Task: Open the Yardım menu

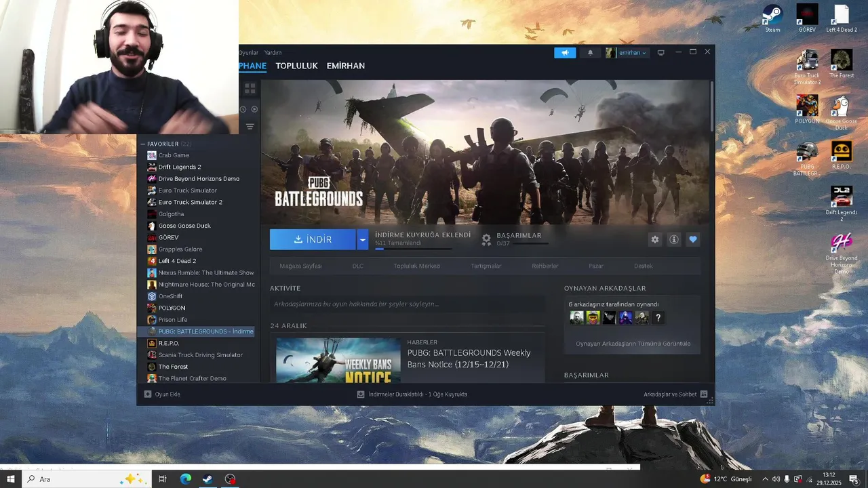Action: tap(273, 53)
